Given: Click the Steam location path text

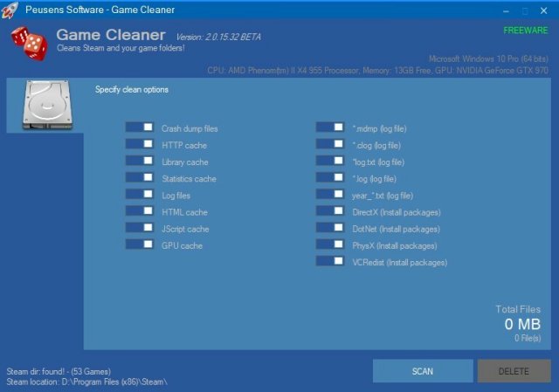Looking at the screenshot, I should (87, 382).
